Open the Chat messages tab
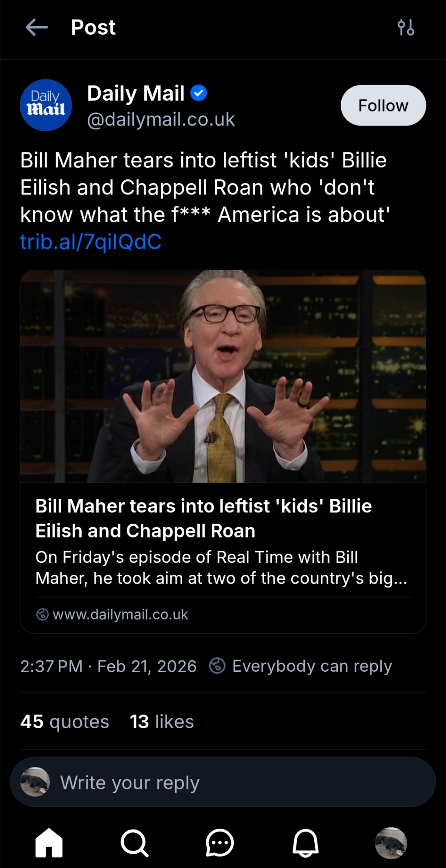The width and height of the screenshot is (446, 868). pyautogui.click(x=220, y=843)
